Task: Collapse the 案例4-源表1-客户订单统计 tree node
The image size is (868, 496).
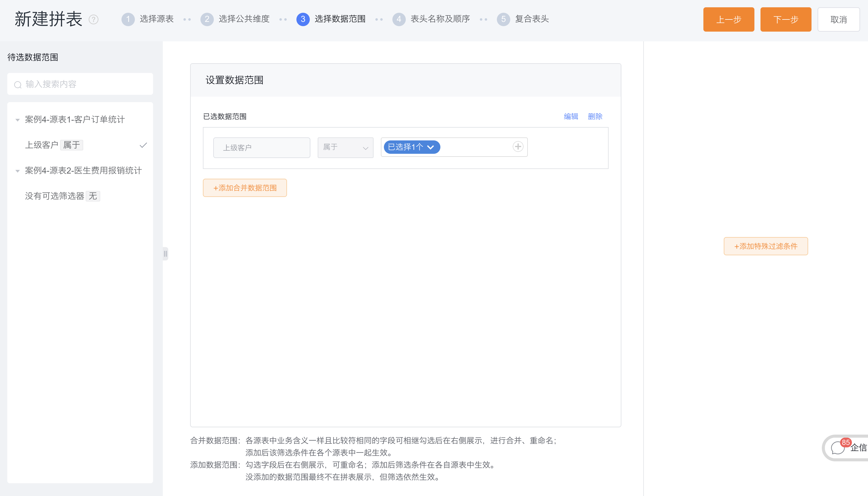Action: click(x=17, y=120)
